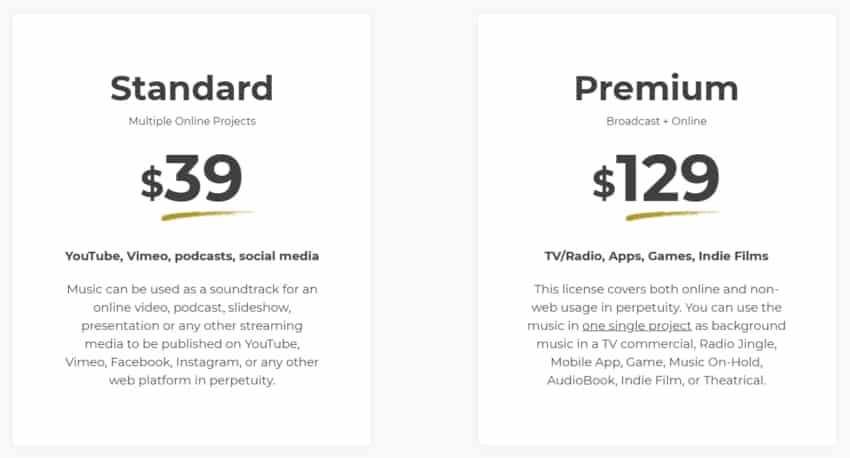This screenshot has height=458, width=850.
Task: Select the Premium plan heading
Action: (x=656, y=88)
